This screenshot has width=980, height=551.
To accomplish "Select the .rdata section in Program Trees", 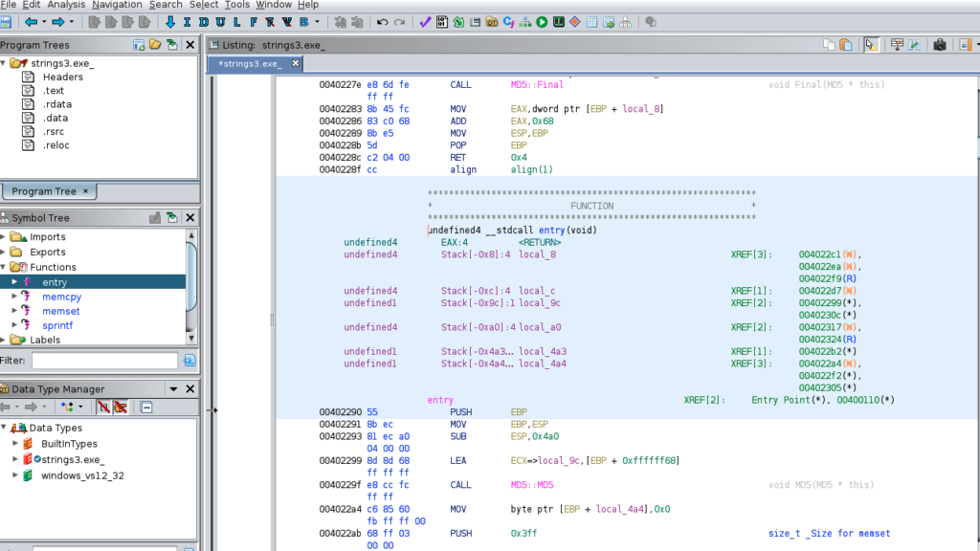I will (56, 104).
